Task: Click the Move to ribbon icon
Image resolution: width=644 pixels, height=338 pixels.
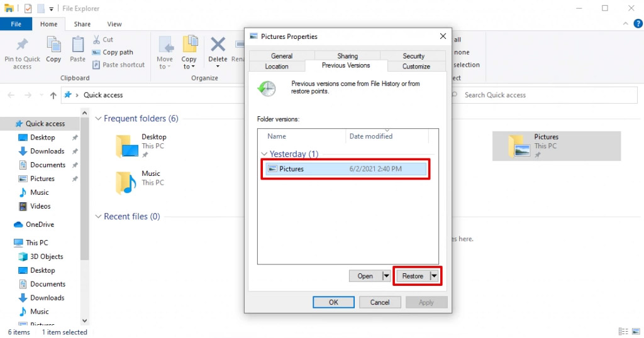Action: click(165, 45)
